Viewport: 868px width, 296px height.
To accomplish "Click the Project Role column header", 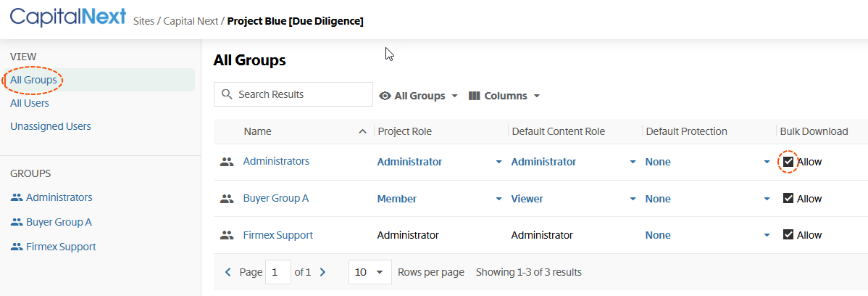I will (x=405, y=131).
